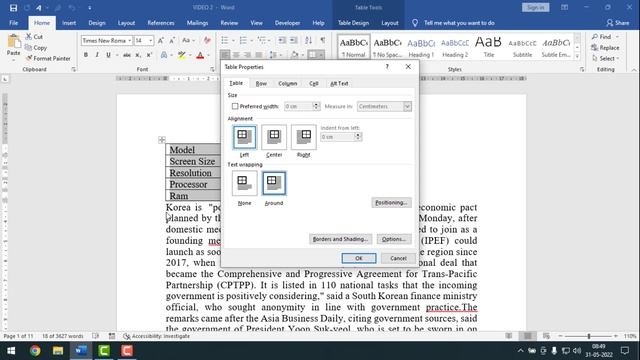Toggle Bold formatting
The height and width of the screenshot is (360, 640).
[x=86, y=55]
